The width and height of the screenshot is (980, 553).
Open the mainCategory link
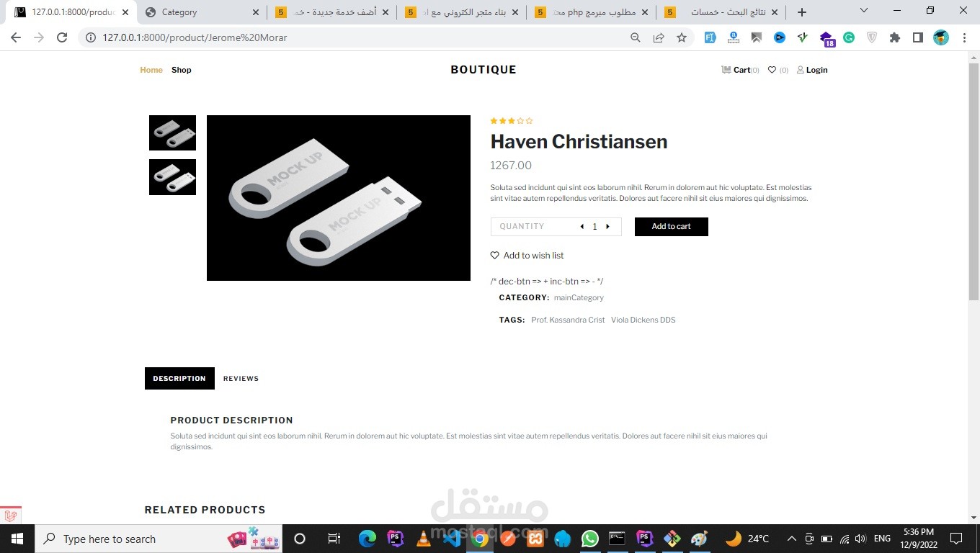tap(579, 297)
